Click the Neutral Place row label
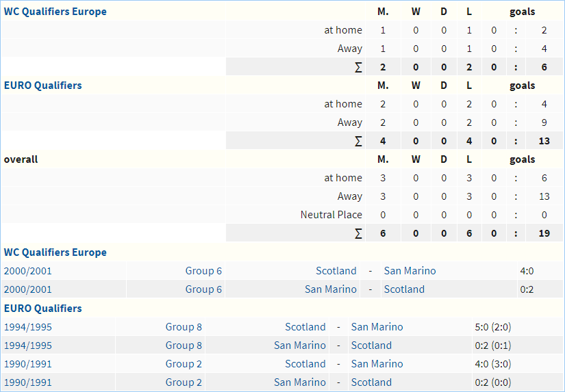 (x=331, y=215)
